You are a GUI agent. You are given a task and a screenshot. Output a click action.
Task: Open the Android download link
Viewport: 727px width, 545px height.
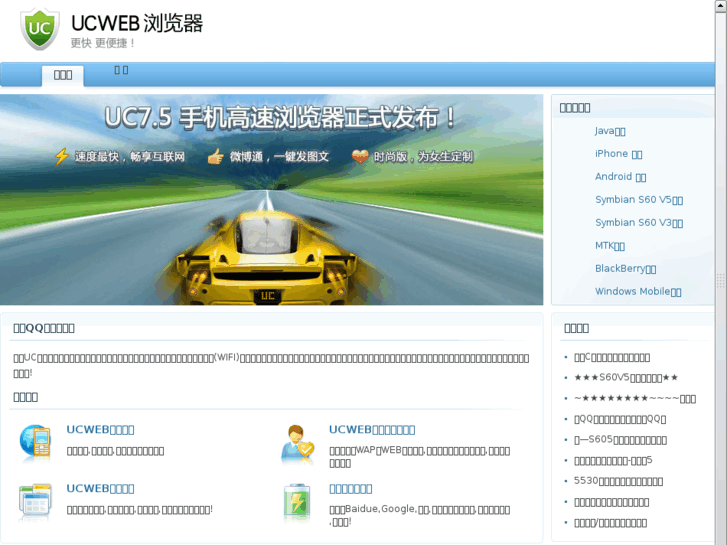point(620,176)
